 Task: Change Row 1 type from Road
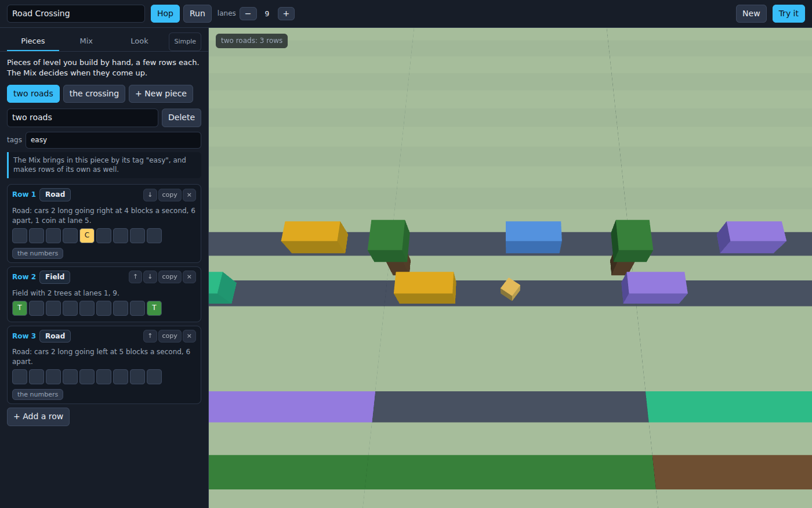[x=55, y=194]
